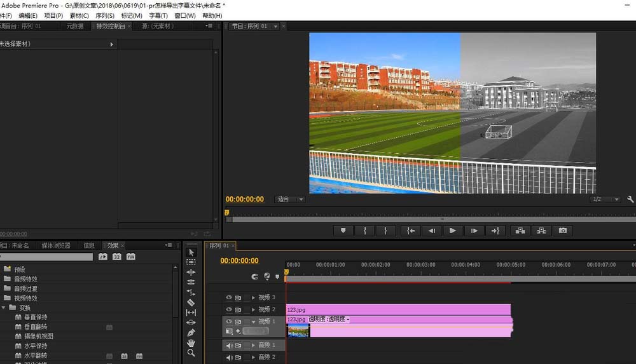Image resolution: width=636 pixels, height=364 pixels.
Task: Toggle sync lock on 音频 2 track
Action: point(238,357)
